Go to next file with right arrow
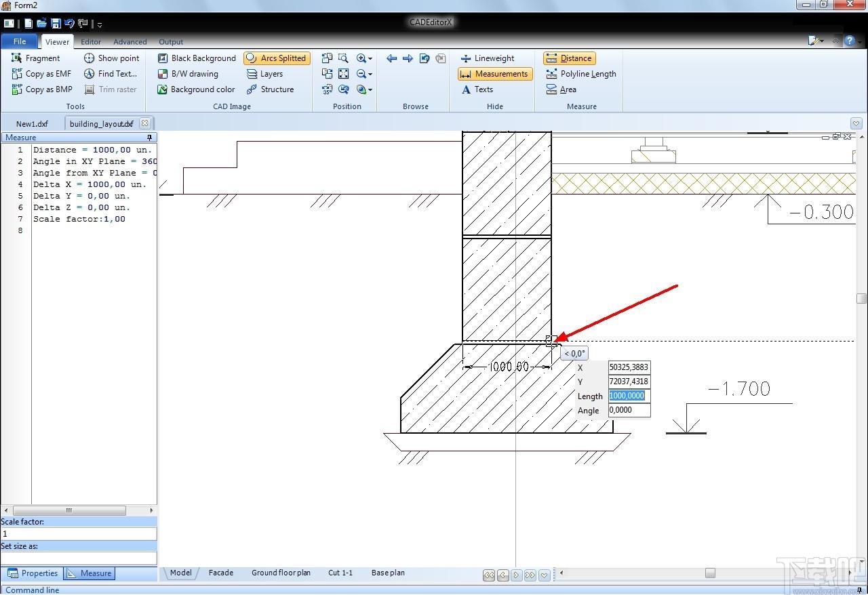 408,58
